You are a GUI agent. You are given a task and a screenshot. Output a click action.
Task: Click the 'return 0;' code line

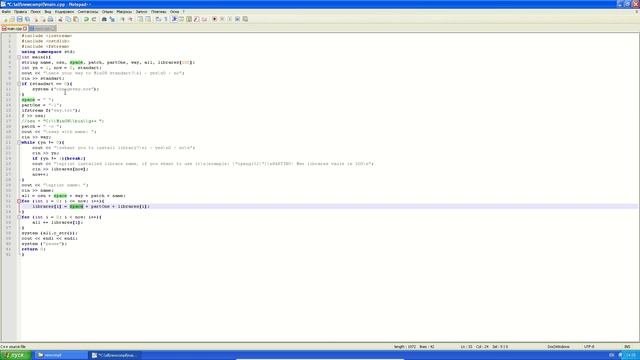pos(33,249)
